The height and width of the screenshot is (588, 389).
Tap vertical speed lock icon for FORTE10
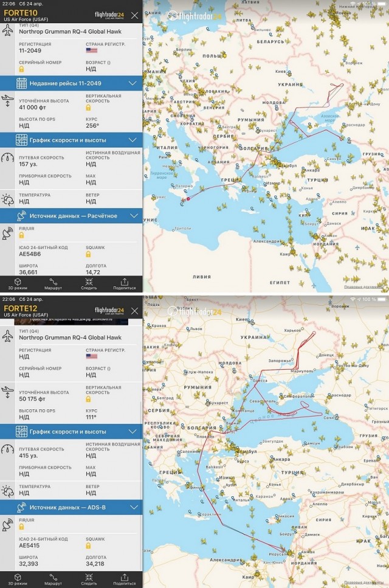88,108
